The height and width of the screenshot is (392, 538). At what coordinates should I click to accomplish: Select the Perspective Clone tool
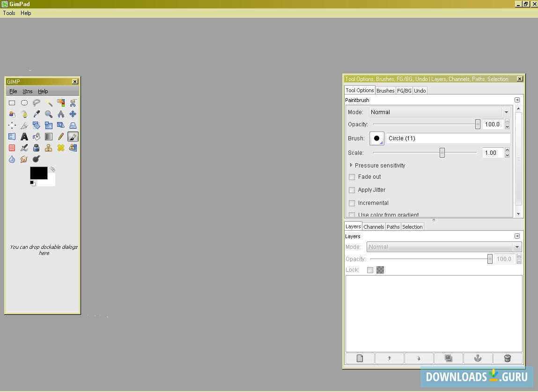coord(73,148)
